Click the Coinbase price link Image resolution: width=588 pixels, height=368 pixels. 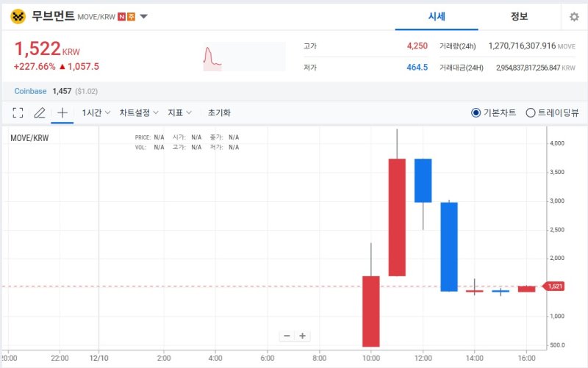[31, 91]
